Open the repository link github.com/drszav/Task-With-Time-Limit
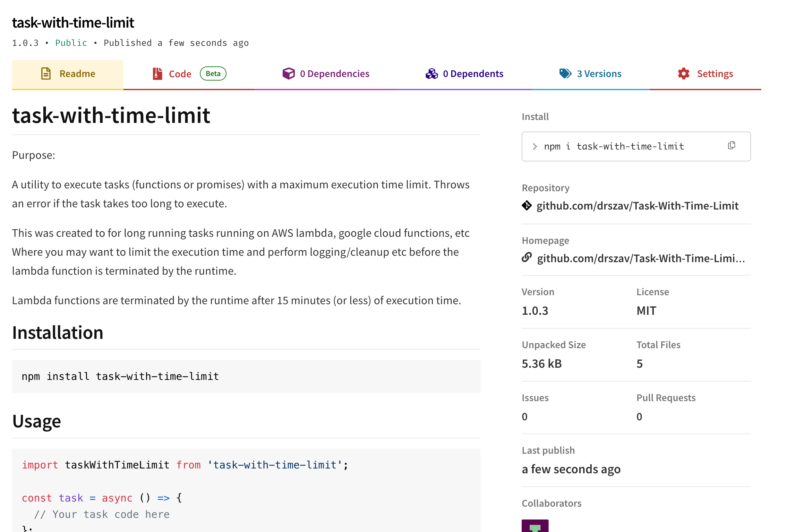Viewport: 786px width, 532px height. click(x=637, y=206)
